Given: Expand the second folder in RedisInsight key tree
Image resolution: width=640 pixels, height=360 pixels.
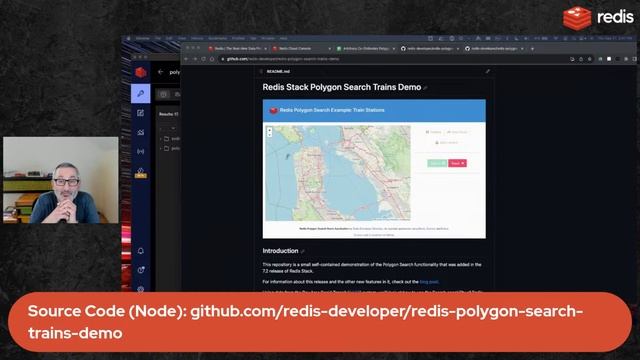Looking at the screenshot, I should 160,149.
